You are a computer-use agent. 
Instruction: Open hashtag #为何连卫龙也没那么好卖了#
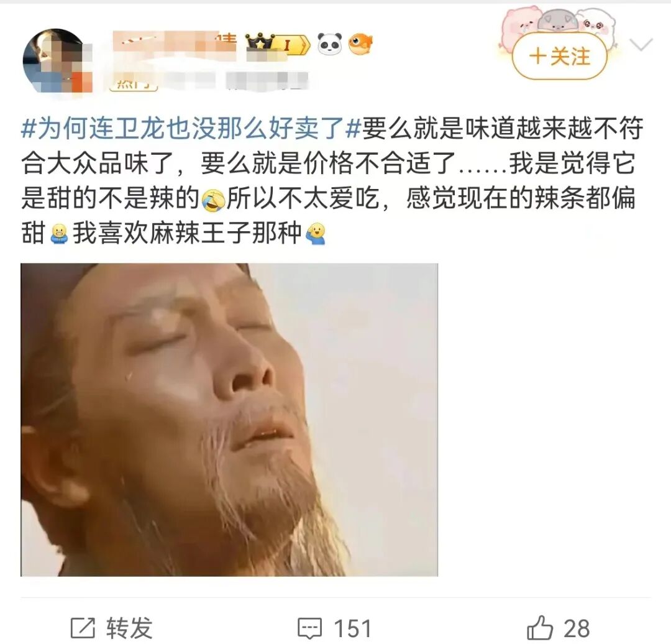pyautogui.click(x=191, y=129)
